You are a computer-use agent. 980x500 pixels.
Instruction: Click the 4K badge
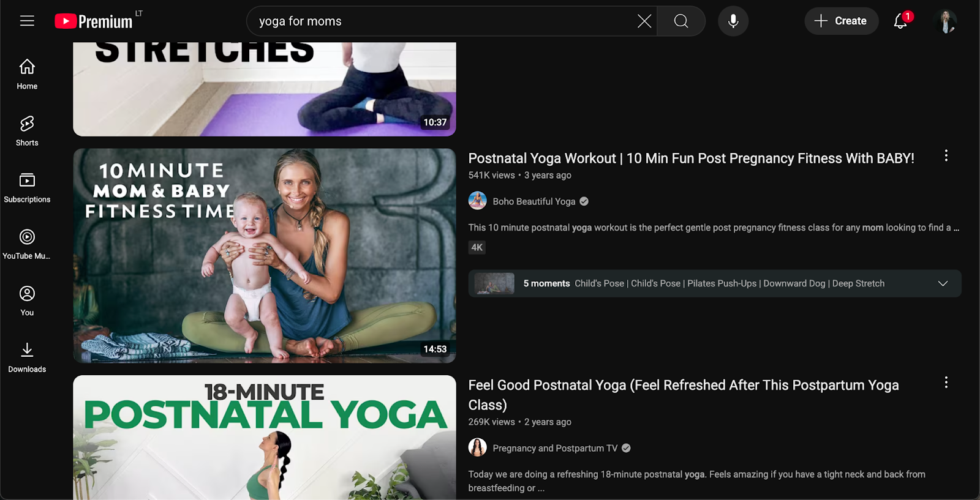(477, 247)
